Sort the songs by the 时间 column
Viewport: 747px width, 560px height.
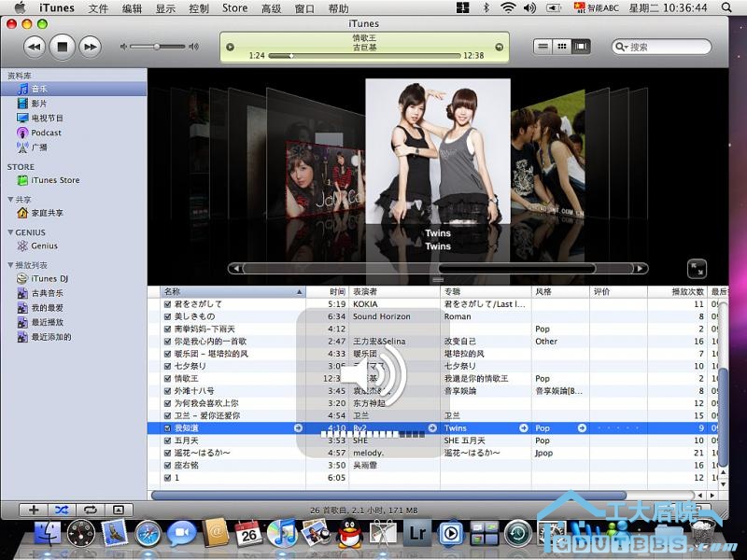[x=337, y=292]
